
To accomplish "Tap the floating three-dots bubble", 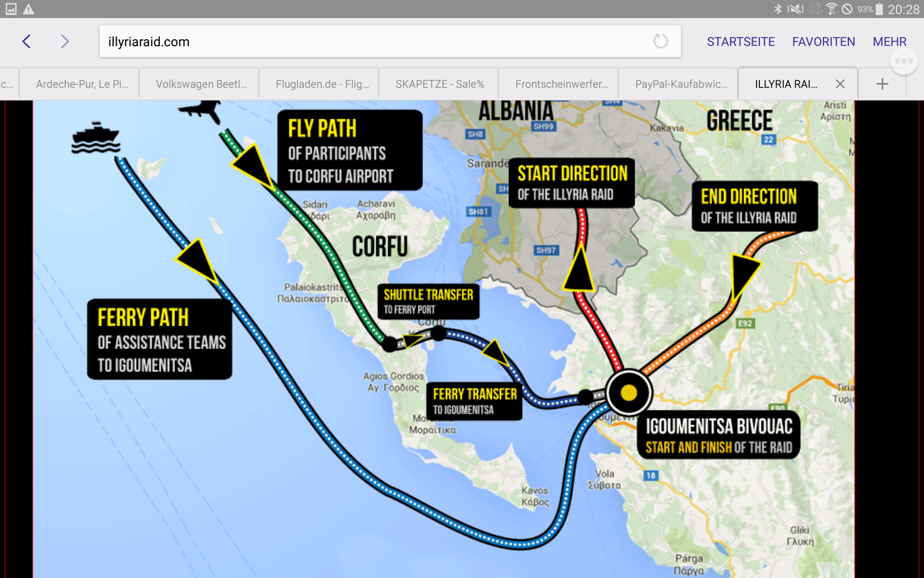I will tap(903, 61).
